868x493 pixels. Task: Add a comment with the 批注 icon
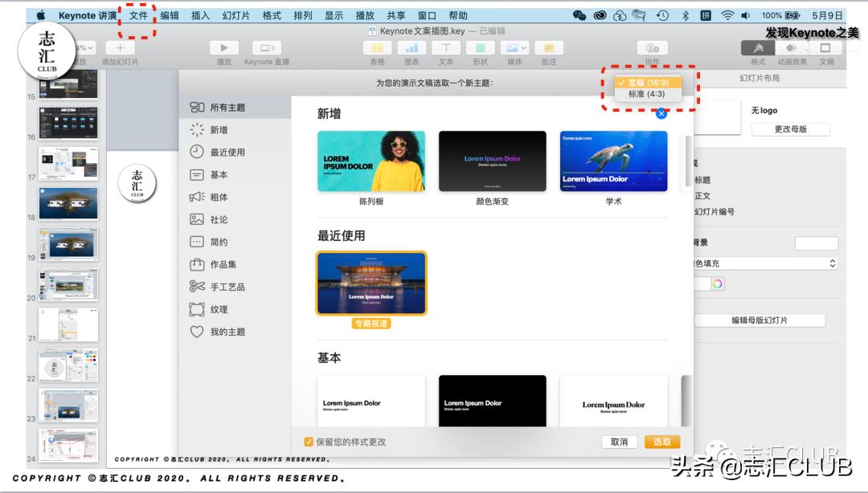pyautogui.click(x=551, y=48)
